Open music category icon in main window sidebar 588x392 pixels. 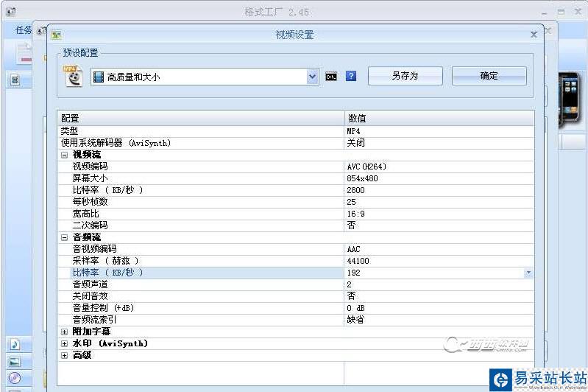pyautogui.click(x=15, y=344)
